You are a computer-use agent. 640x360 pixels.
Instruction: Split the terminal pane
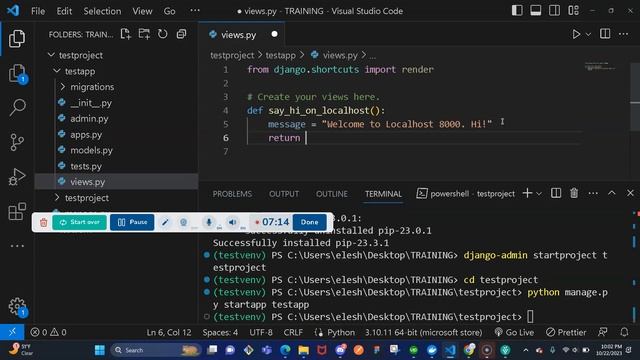point(556,193)
